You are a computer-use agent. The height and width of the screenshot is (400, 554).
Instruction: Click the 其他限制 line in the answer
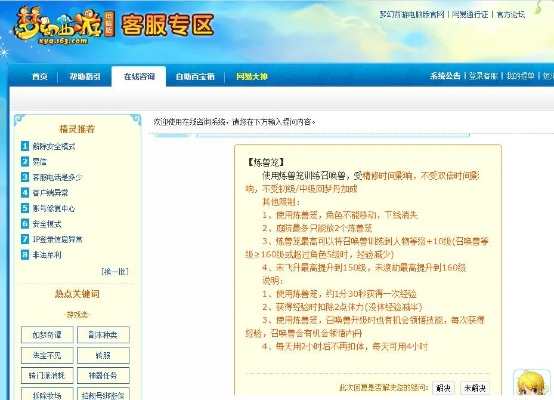pos(281,202)
